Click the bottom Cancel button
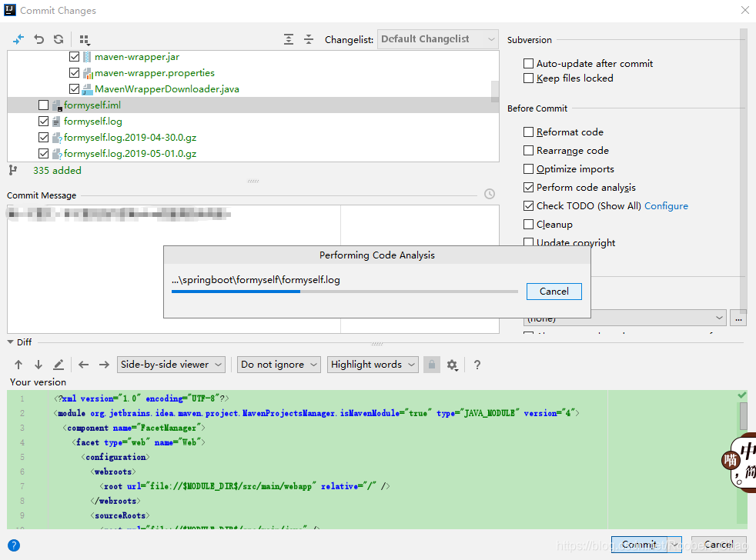756x560 pixels. (718, 545)
